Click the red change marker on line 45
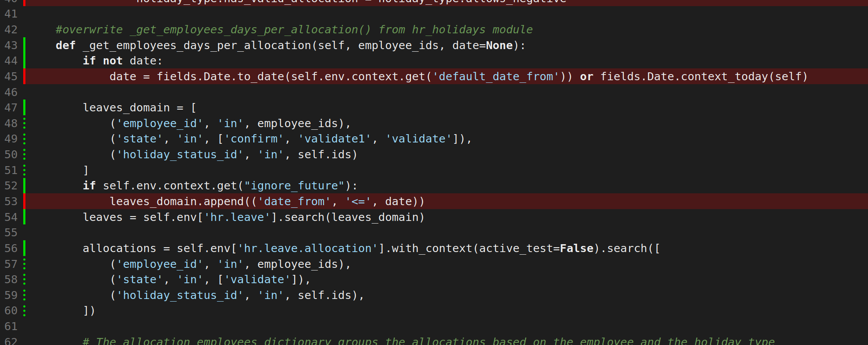 tap(25, 76)
